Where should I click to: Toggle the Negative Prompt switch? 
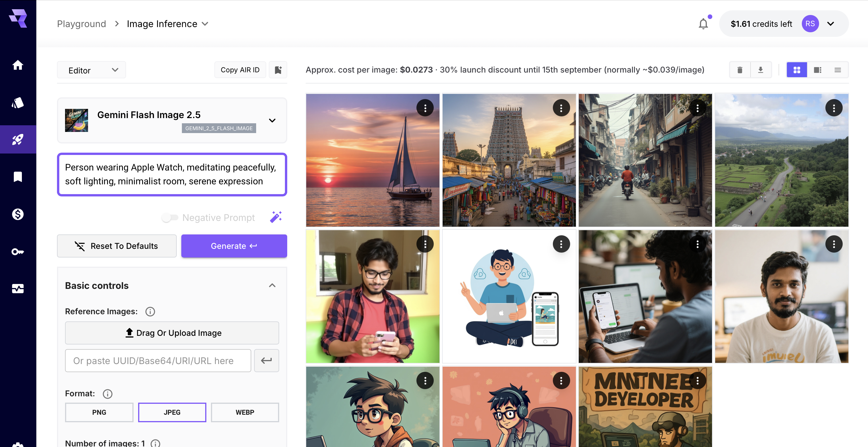pos(170,217)
